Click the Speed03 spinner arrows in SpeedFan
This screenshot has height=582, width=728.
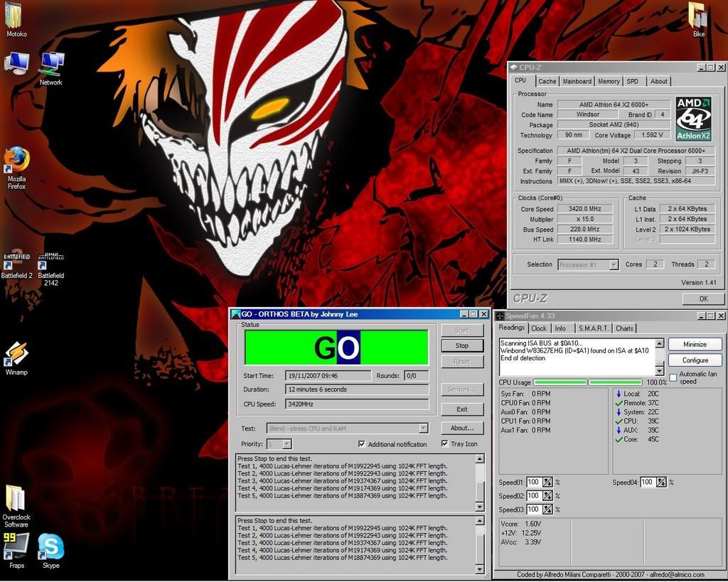coord(548,509)
